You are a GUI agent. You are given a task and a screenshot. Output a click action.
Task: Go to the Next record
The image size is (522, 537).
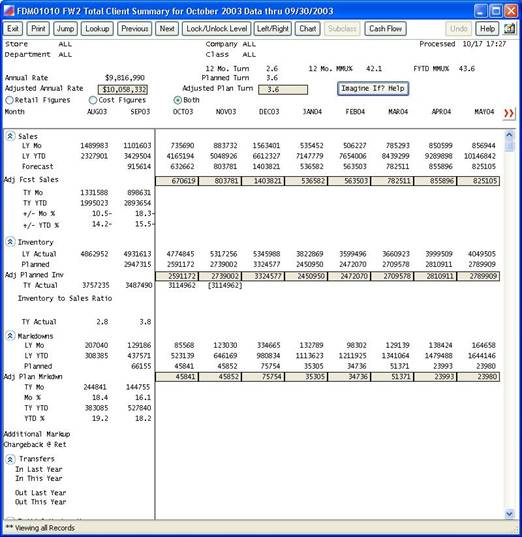pos(167,29)
